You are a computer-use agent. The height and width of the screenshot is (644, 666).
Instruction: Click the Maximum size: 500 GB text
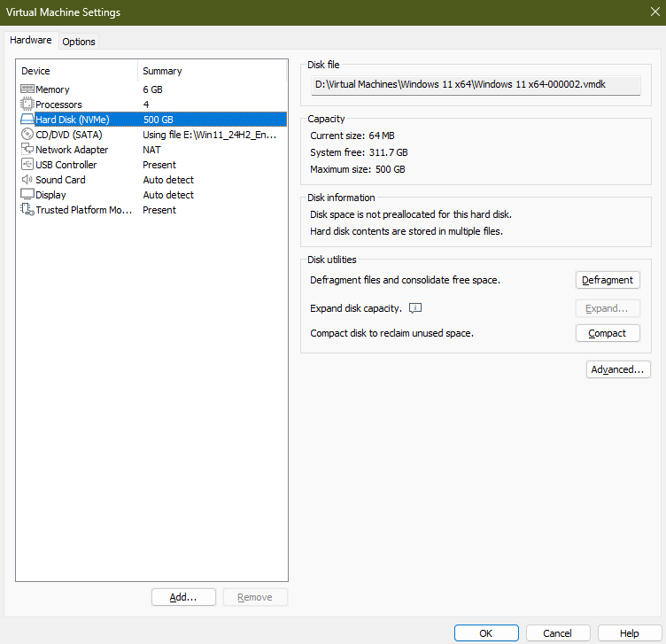pos(357,169)
